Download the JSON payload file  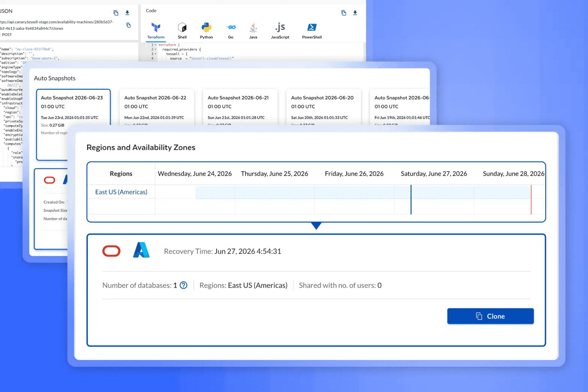(x=127, y=13)
